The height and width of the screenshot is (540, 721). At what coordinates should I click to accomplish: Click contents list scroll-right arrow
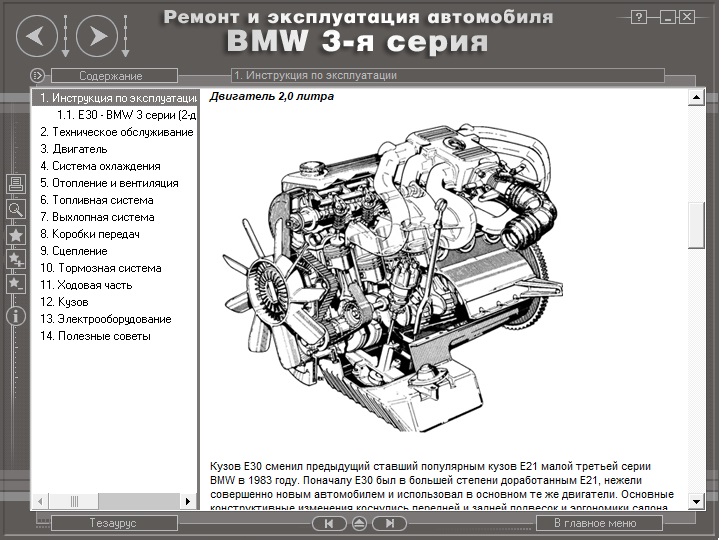[188, 501]
